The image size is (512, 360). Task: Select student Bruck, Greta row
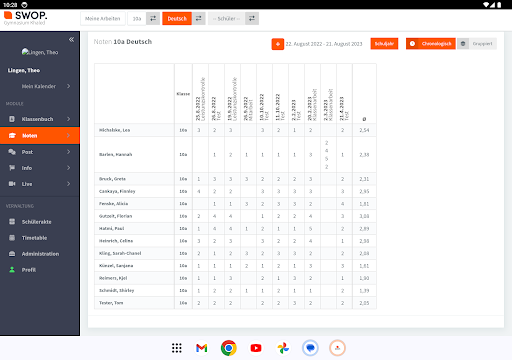[x=235, y=179]
